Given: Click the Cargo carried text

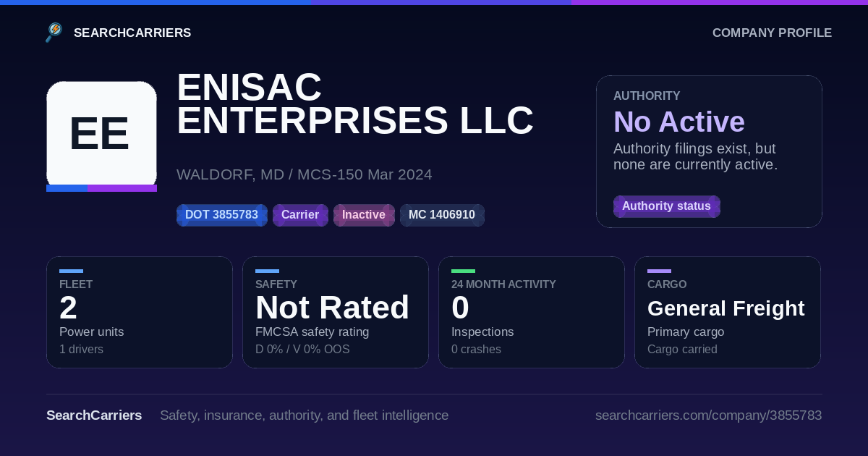Looking at the screenshot, I should [x=682, y=349].
